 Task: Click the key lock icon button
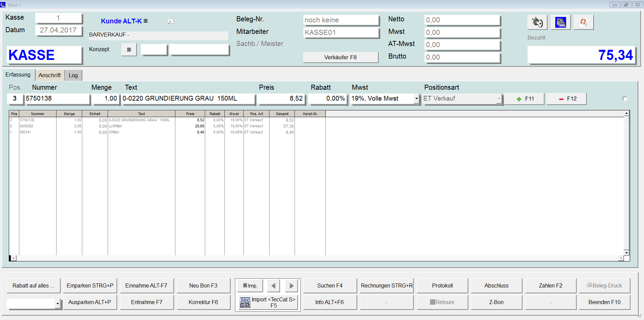pos(537,22)
